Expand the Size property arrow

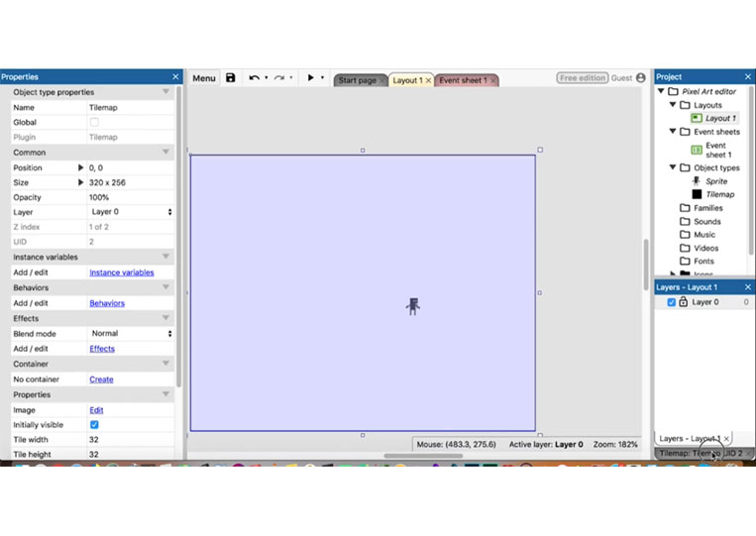pos(80,182)
